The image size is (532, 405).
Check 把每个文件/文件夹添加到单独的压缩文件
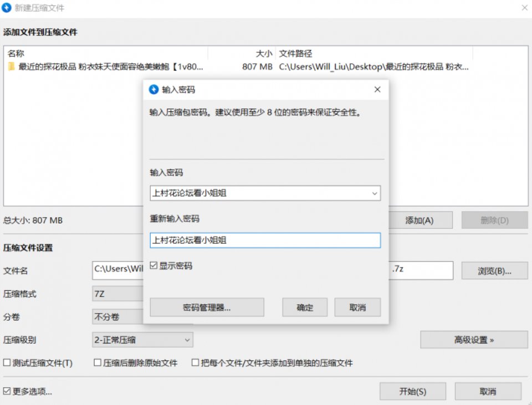195,362
